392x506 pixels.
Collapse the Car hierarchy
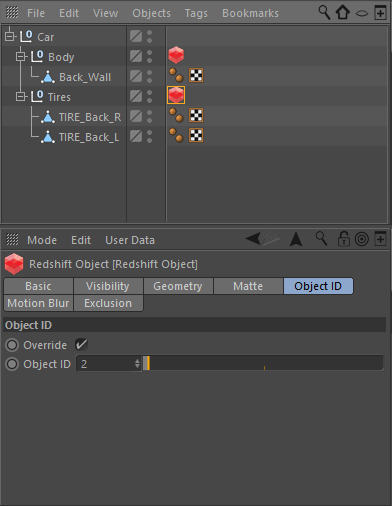coord(10,36)
